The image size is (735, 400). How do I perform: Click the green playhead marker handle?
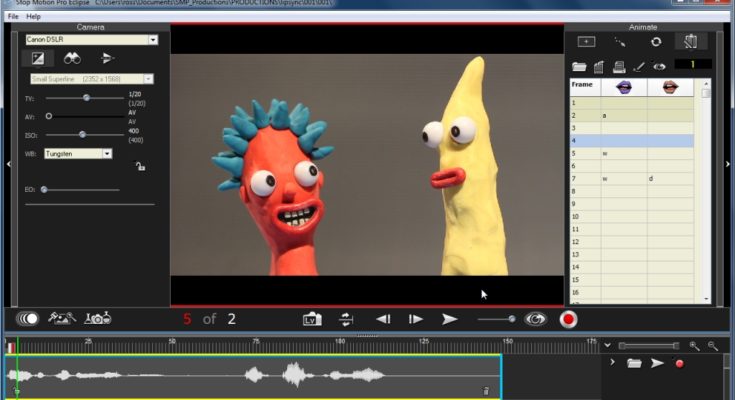tap(17, 392)
